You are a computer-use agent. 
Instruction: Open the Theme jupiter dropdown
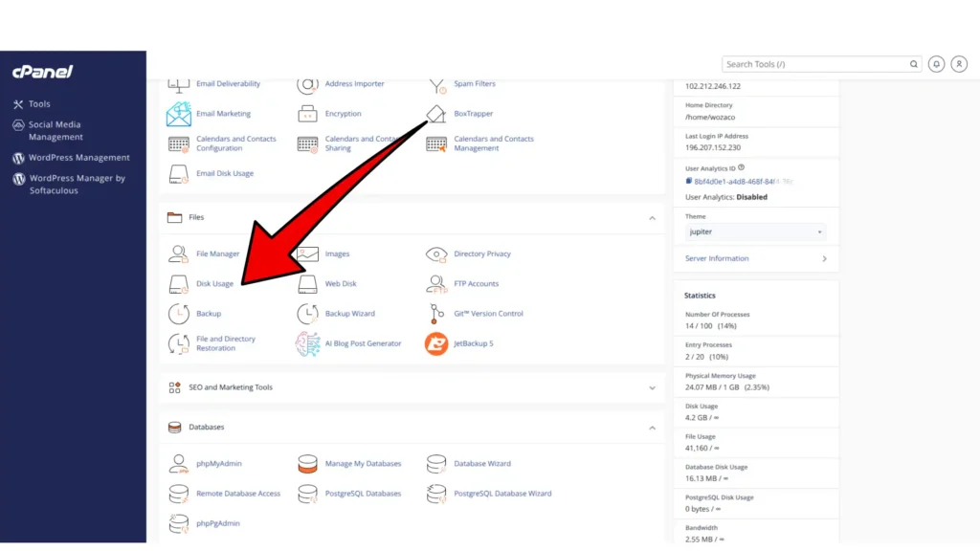(755, 231)
